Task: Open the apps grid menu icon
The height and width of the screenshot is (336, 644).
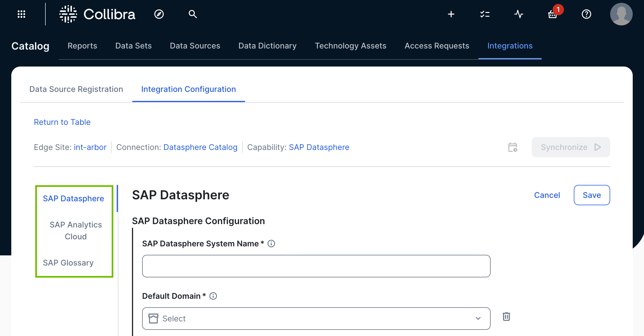Action: 21,14
